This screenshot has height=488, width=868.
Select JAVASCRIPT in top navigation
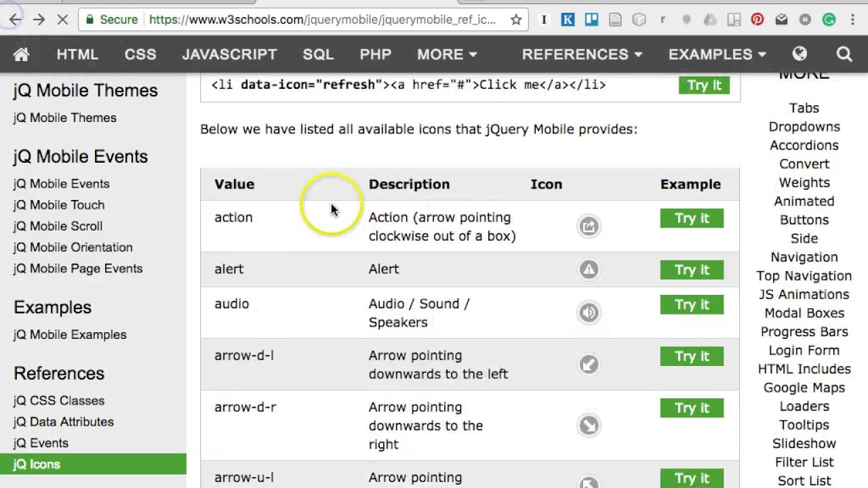coord(229,54)
